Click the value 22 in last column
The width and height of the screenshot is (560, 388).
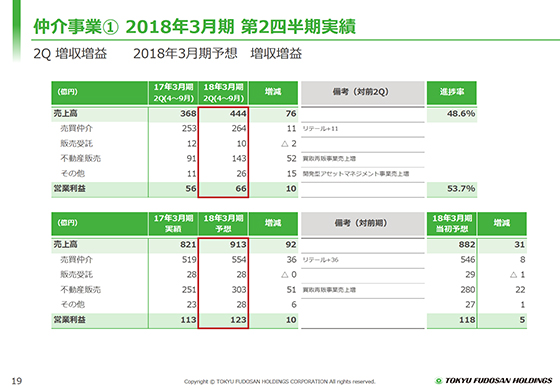(x=520, y=289)
